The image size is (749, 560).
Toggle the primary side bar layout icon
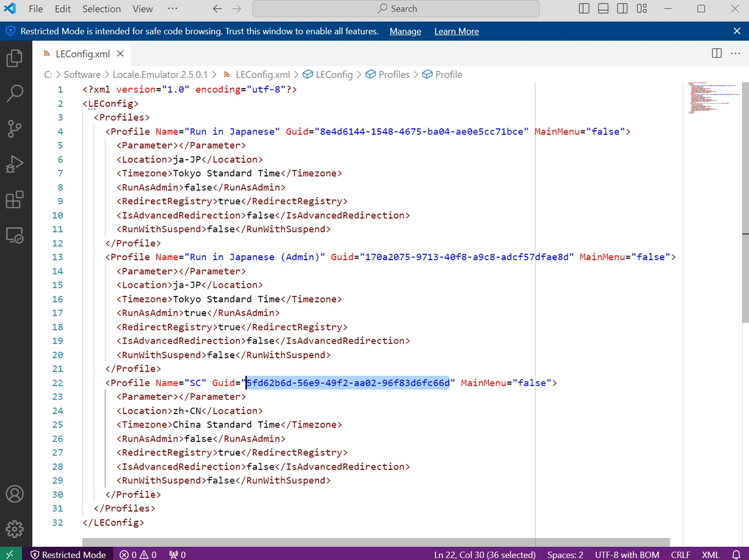[x=584, y=9]
